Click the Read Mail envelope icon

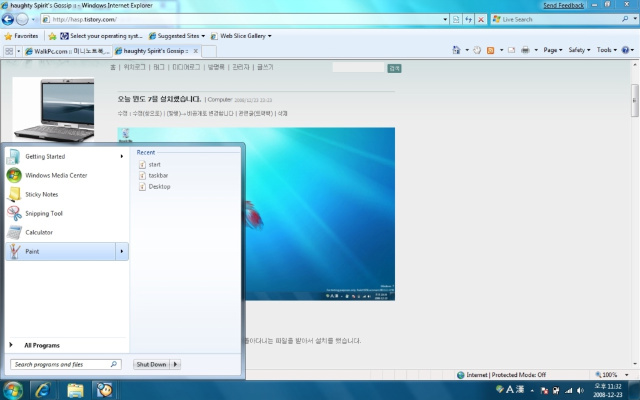pyautogui.click(x=511, y=50)
